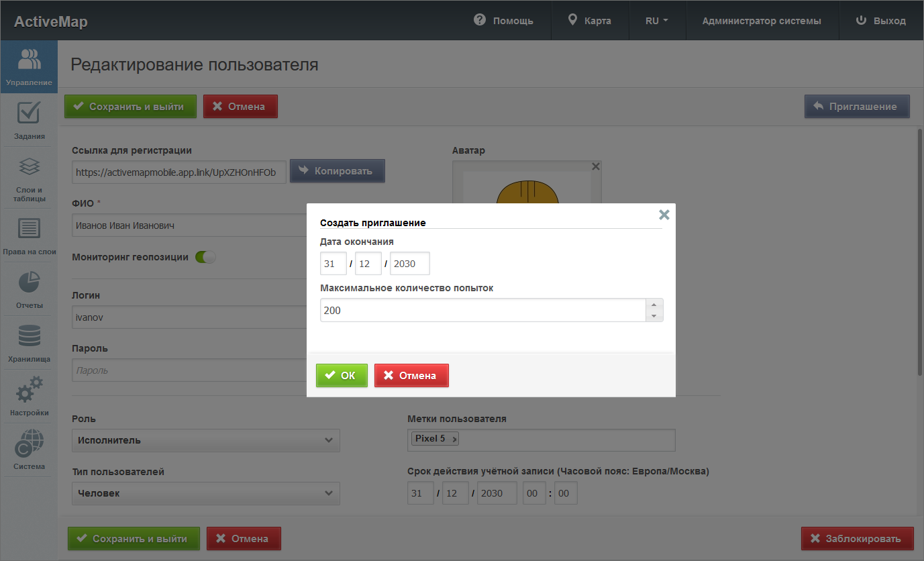Expand the Тип пользователей dropdown

click(x=205, y=493)
